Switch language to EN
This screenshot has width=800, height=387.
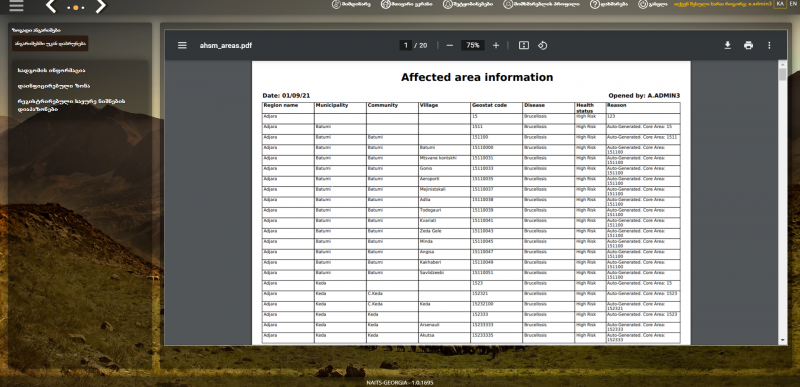792,4
